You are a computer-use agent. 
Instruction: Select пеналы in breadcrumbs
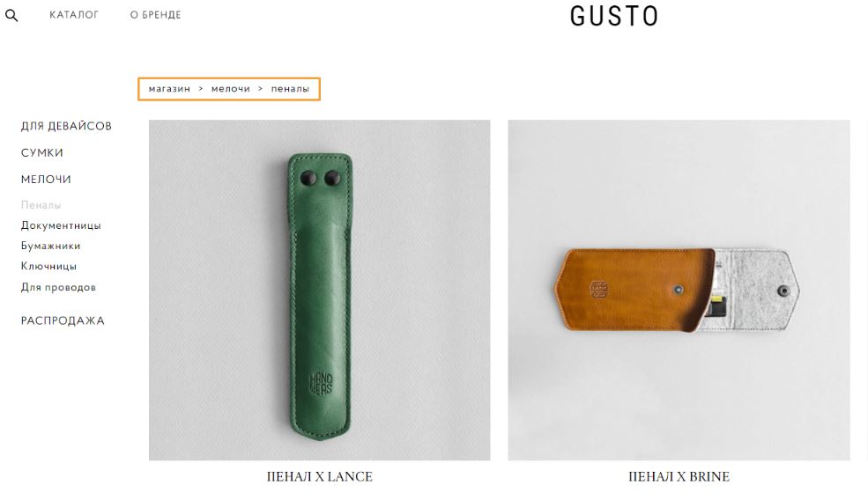[290, 89]
